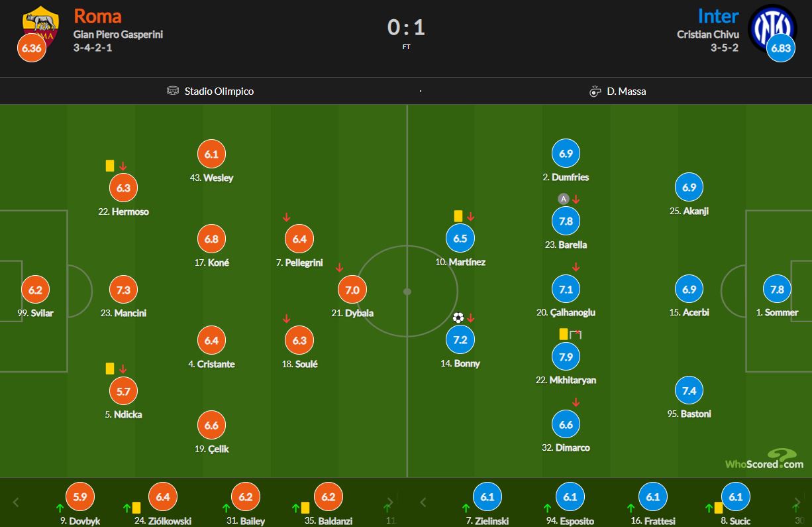Click the referee whistle icon beside D. Massa
The width and height of the screenshot is (812, 527).
pyautogui.click(x=595, y=91)
